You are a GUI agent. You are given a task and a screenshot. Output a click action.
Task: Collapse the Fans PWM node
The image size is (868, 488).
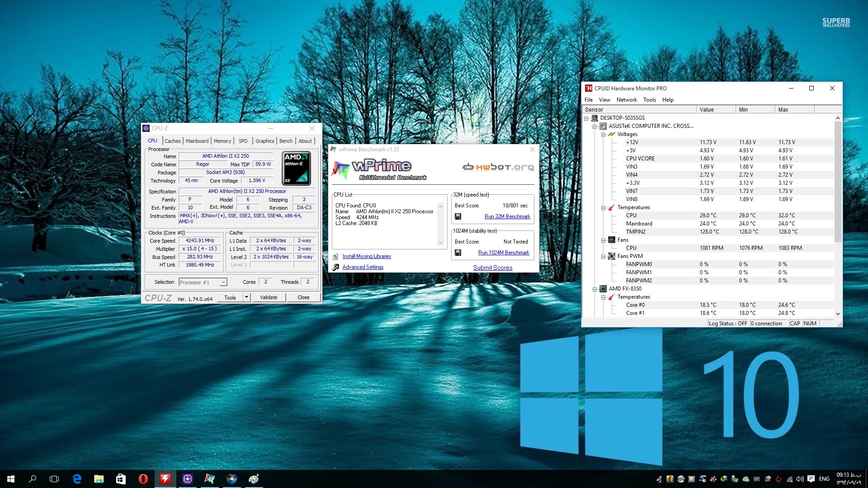[x=604, y=257]
